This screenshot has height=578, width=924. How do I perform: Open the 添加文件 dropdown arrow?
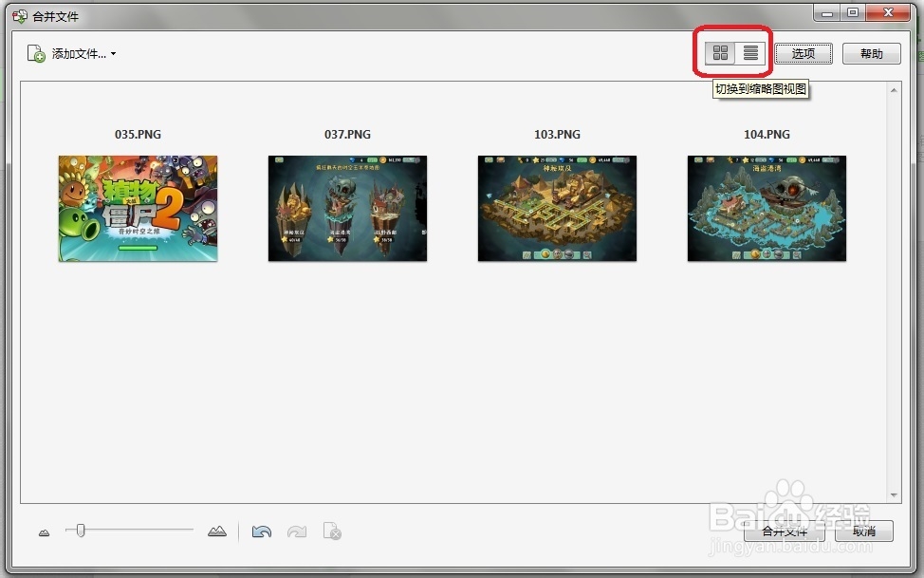(113, 54)
